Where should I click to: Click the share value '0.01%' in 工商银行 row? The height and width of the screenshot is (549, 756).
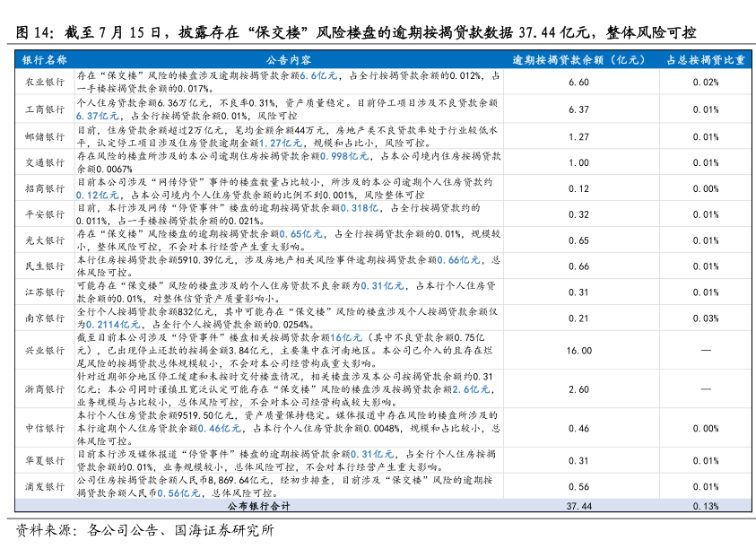[x=706, y=110]
